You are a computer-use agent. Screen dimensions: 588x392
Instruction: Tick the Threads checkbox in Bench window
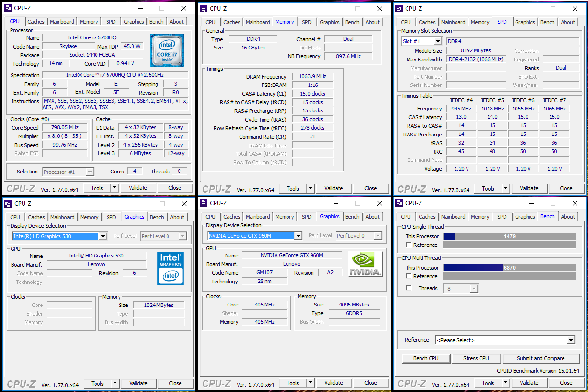[408, 288]
